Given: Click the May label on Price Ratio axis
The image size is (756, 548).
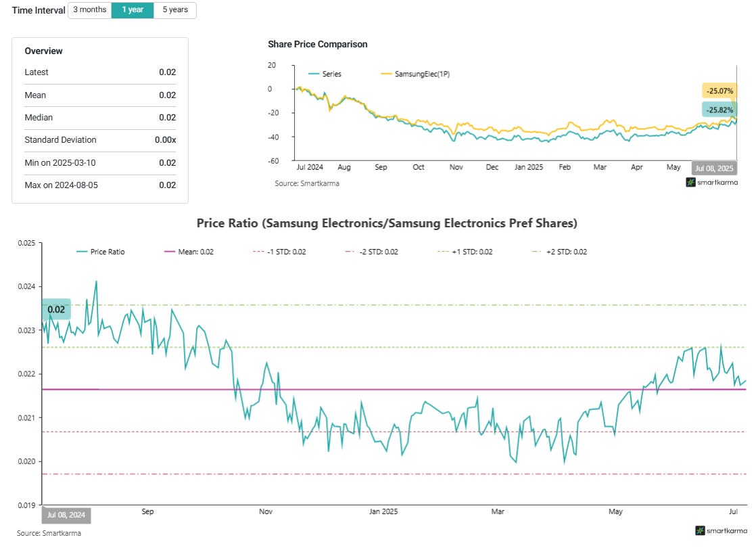Looking at the screenshot, I should (616, 511).
